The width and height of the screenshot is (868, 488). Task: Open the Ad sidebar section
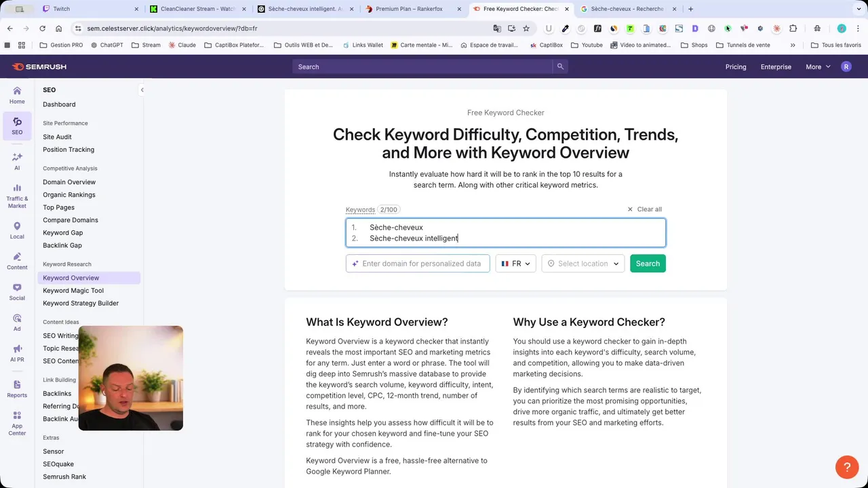[x=17, y=323]
